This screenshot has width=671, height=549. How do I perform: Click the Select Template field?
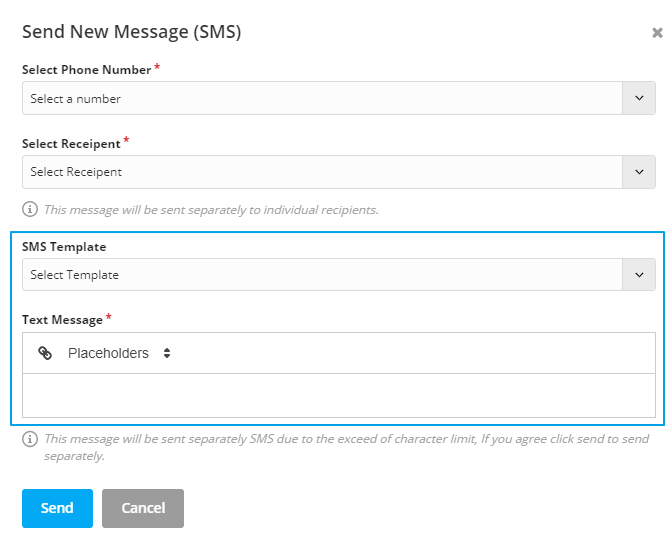(x=322, y=275)
